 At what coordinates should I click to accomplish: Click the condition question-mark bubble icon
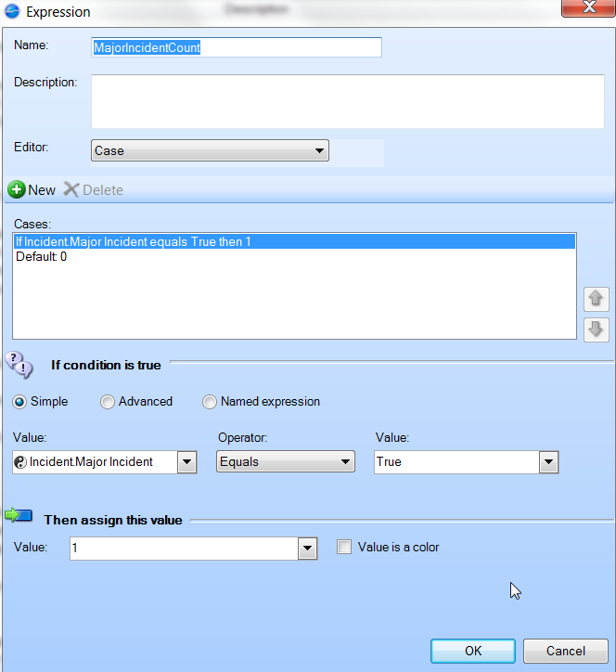coord(19,363)
